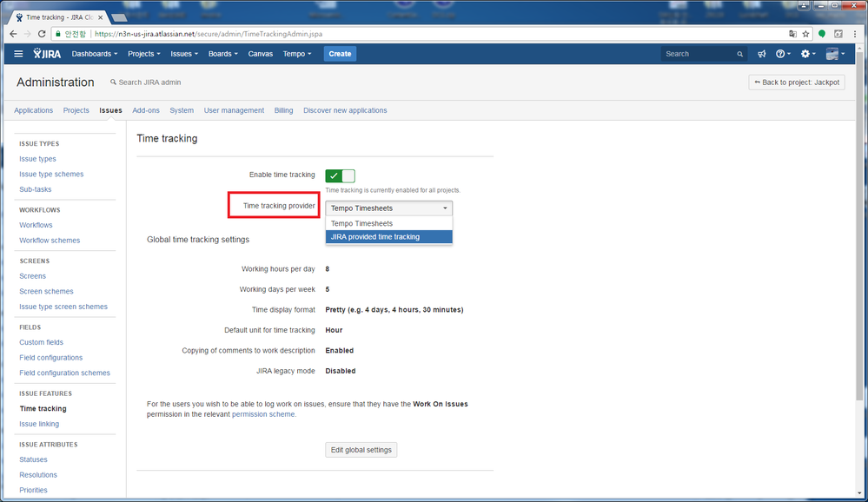Viewport: 868px width, 502px height.
Task: Switch to the System admin tab
Action: (182, 110)
